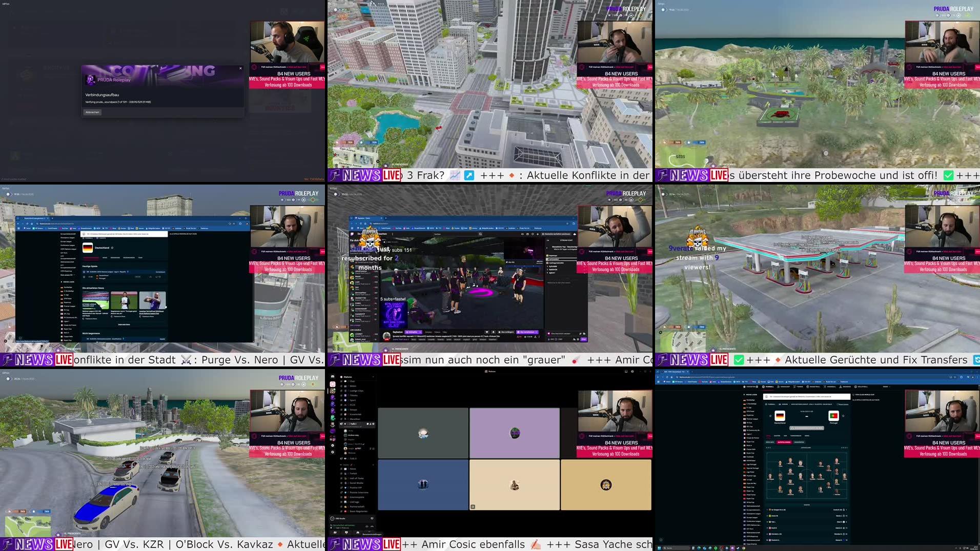Screen dimensions: 980x551
Task: Toggle favorite star next to Portugal
Action: (x=843, y=416)
